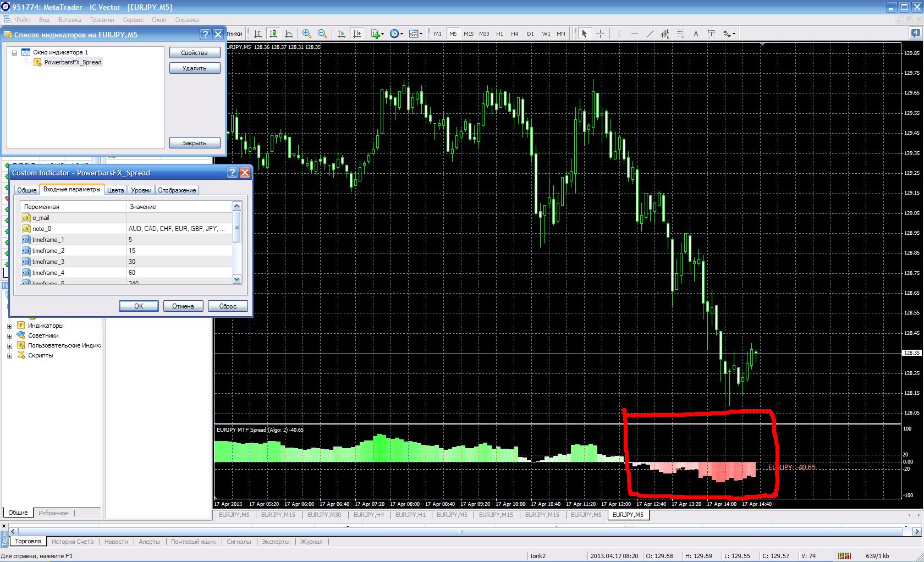Select the text tool A
The width and height of the screenshot is (924, 562).
pyautogui.click(x=696, y=34)
